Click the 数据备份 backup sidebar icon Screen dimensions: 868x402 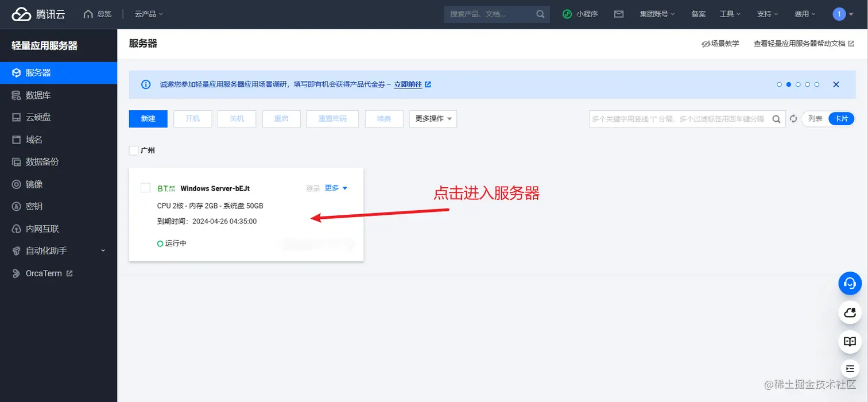coord(16,162)
